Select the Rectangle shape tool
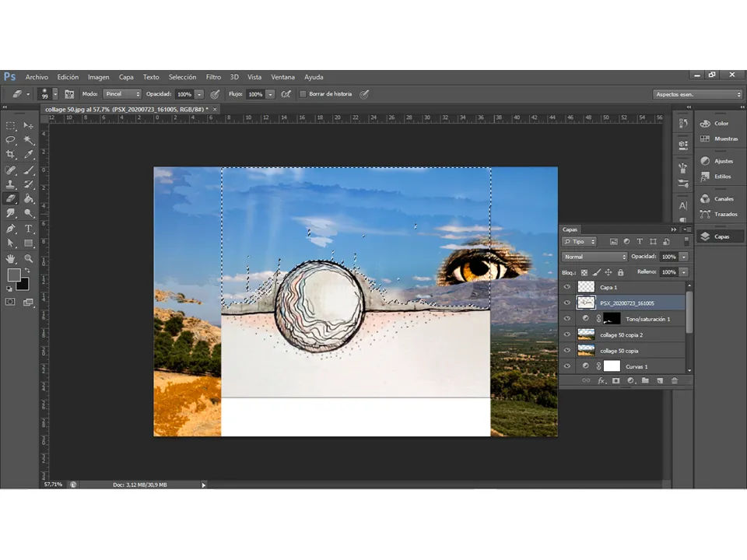This screenshot has height=560, width=747. (29, 243)
